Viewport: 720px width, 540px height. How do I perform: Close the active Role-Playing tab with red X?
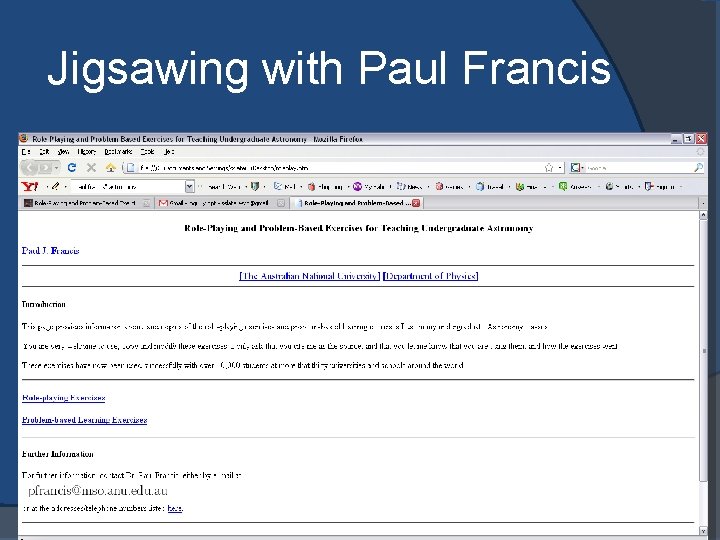(416, 203)
